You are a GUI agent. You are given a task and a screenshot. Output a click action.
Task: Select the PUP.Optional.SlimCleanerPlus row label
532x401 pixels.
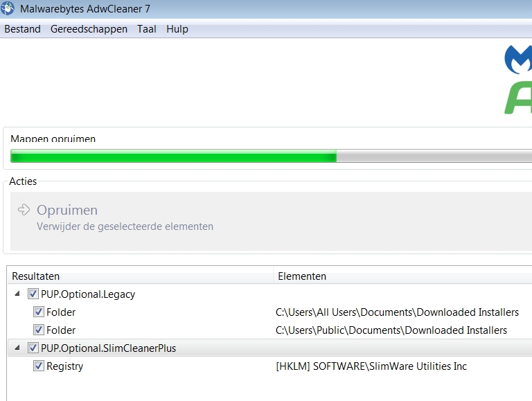click(x=108, y=348)
